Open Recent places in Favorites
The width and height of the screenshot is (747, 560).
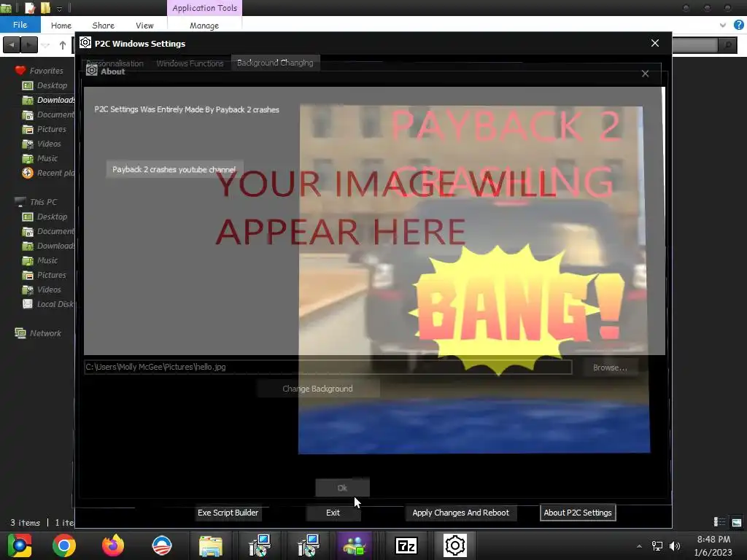[47, 173]
